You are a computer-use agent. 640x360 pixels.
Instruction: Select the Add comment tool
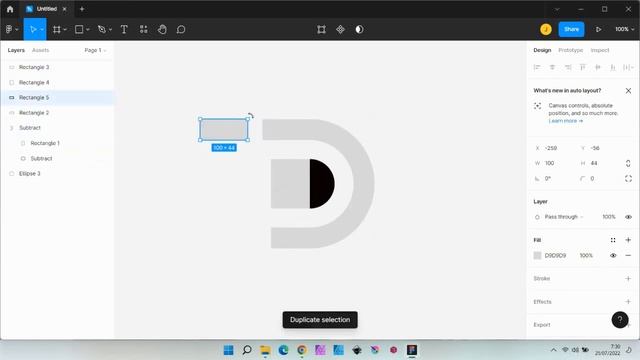tap(181, 29)
